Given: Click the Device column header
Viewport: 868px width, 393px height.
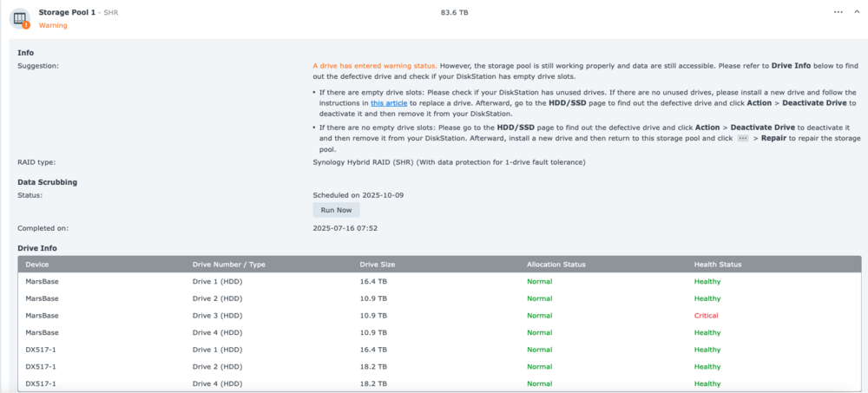Looking at the screenshot, I should click(x=37, y=265).
